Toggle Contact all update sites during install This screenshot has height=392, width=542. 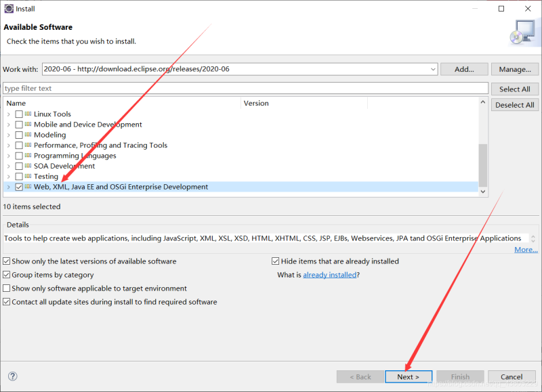tap(7, 301)
